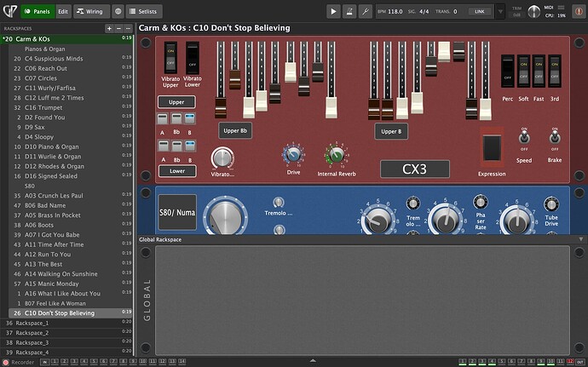Click the master Trim volume knob
Screen dimensions: 588x367
533,12
